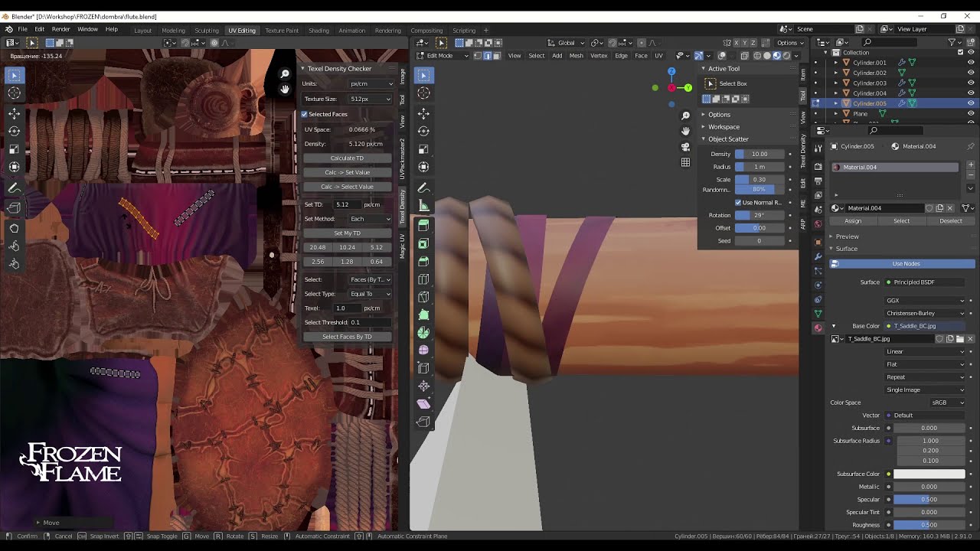The height and width of the screenshot is (551, 980).
Task: Click the Deselect material button
Action: coord(951,221)
